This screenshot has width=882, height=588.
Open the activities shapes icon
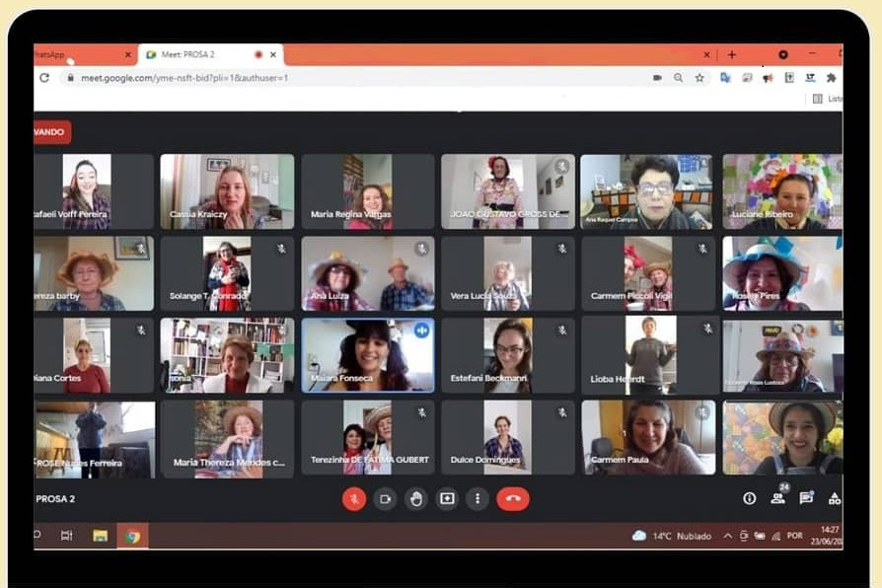point(835,498)
